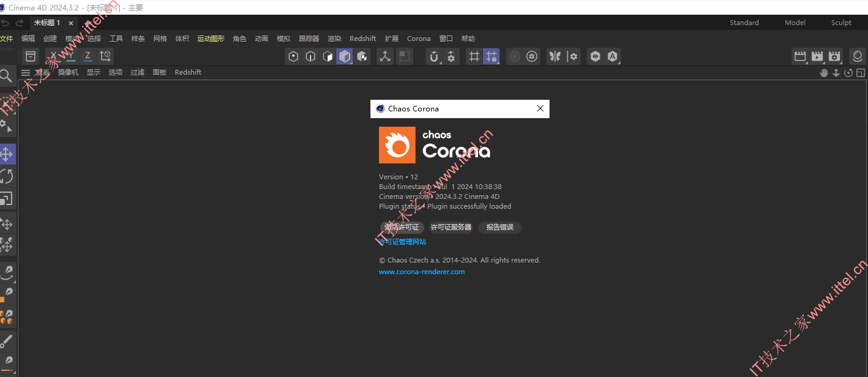Activate the highlighted Model mode cube icon
This screenshot has width=868, height=377.
345,57
